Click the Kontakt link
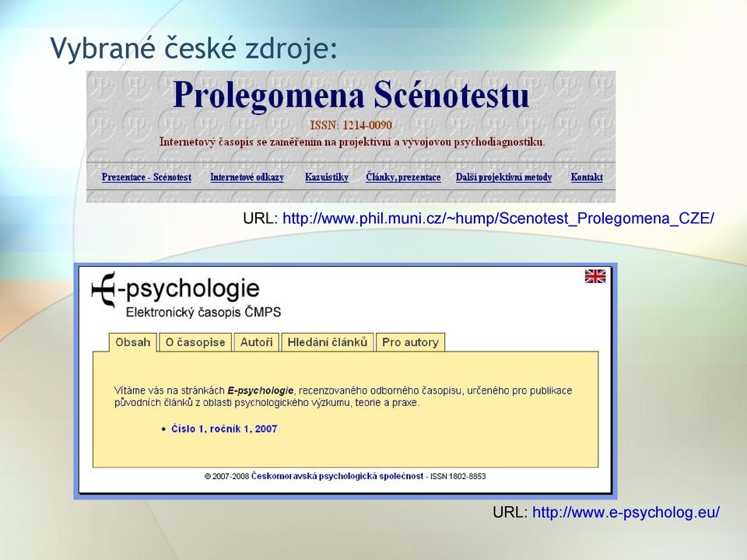The height and width of the screenshot is (560, 747). coord(587,177)
